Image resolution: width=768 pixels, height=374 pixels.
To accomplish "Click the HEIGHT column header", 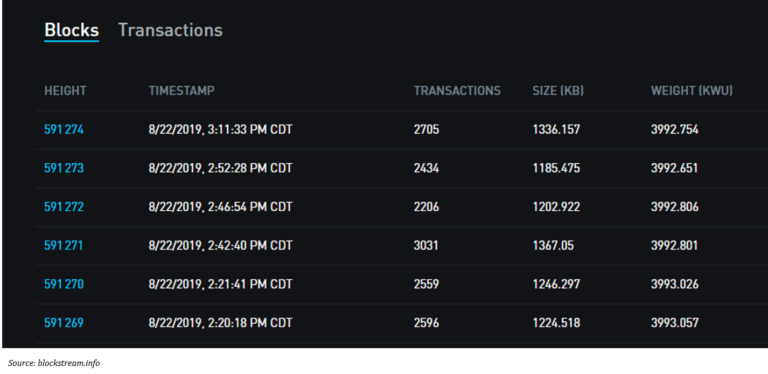I will coord(65,91).
